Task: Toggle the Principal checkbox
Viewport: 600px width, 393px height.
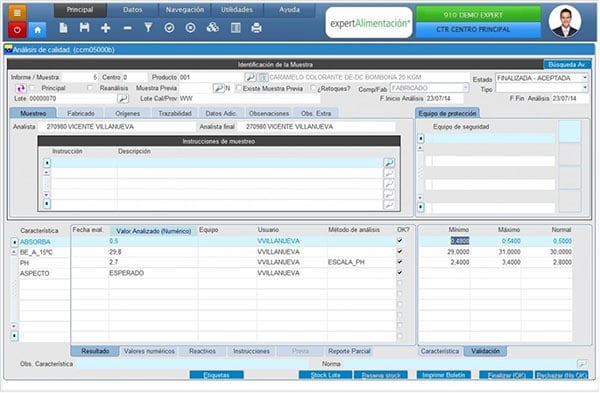Action: [x=32, y=88]
